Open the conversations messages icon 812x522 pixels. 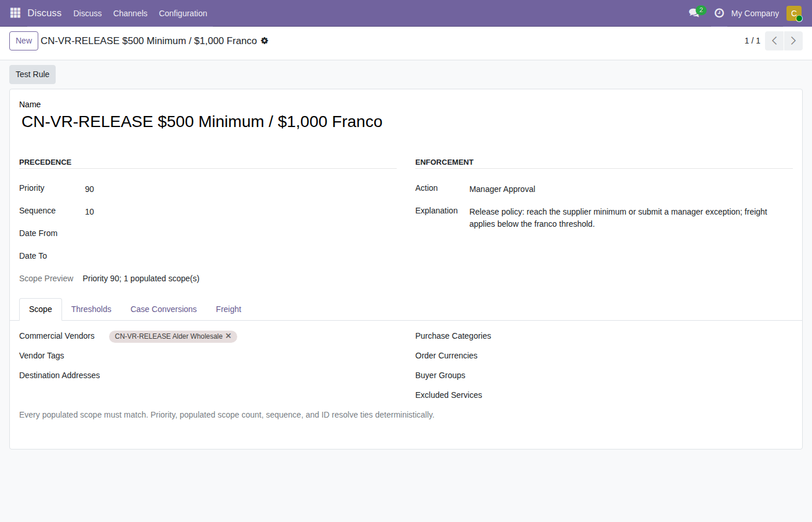pyautogui.click(x=694, y=13)
